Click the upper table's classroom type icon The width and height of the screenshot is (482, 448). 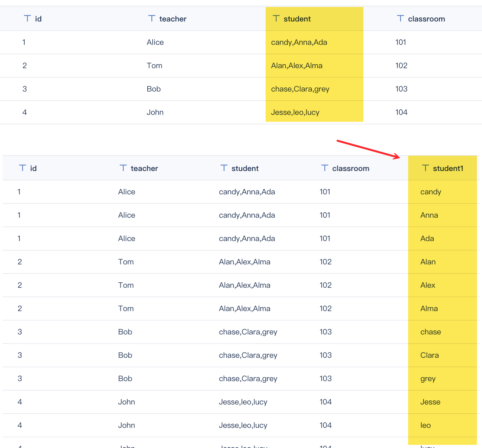(x=400, y=18)
